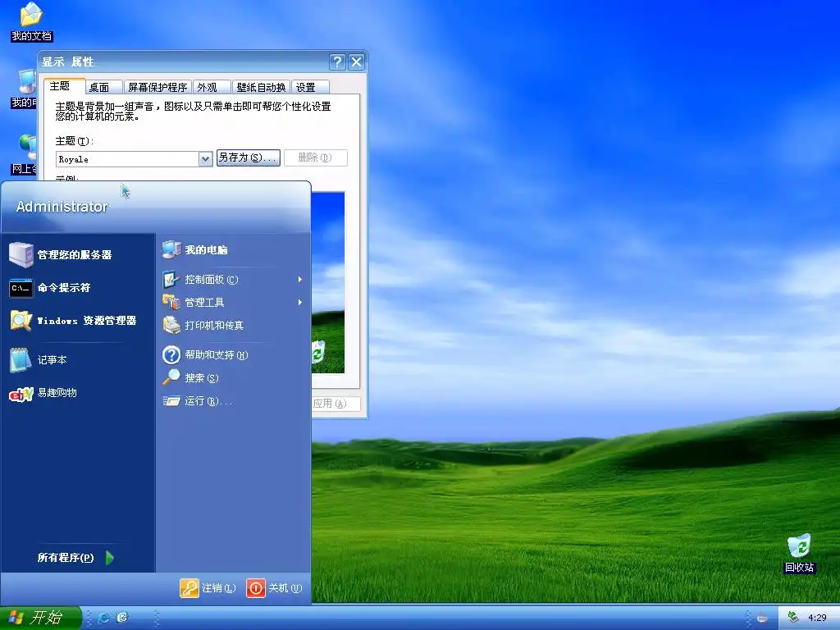Open Printers and Faxes (打印机和传真)
840x630 pixels.
[x=203, y=325]
